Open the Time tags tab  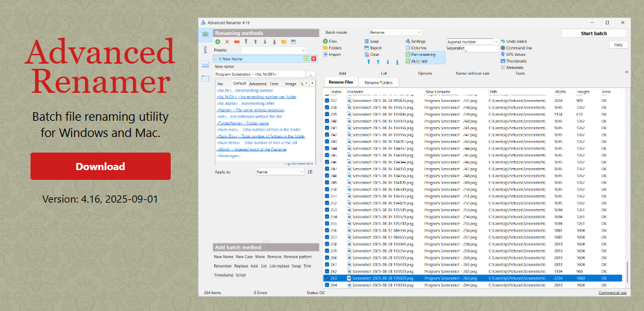[274, 84]
